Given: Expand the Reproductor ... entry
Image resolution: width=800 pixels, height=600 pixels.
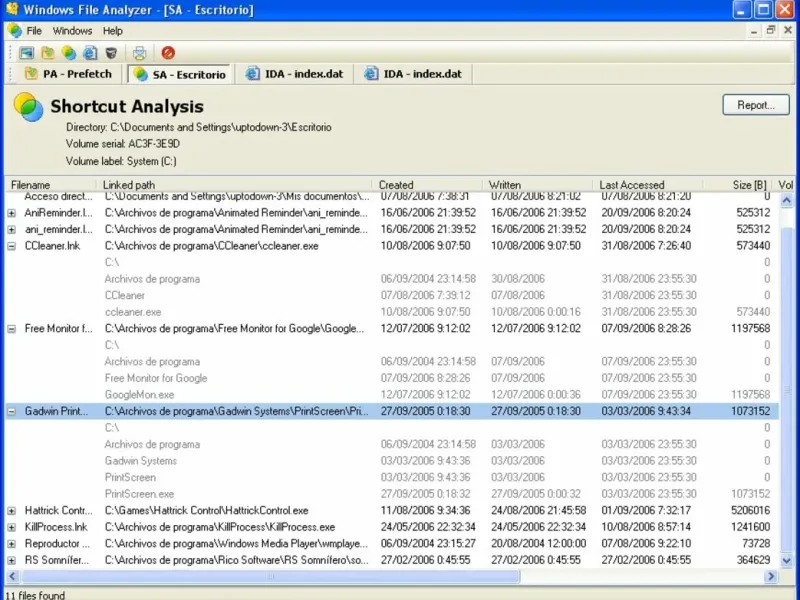Looking at the screenshot, I should pyautogui.click(x=11, y=544).
